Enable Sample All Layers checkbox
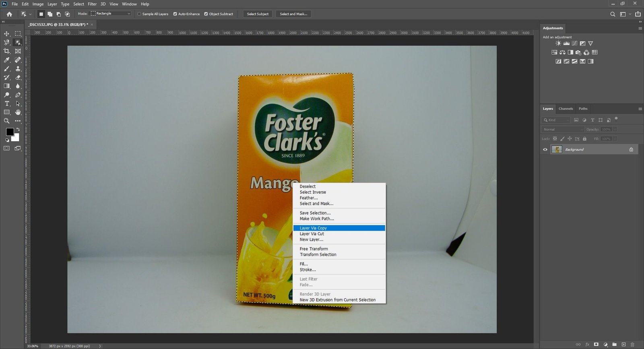 tap(139, 14)
